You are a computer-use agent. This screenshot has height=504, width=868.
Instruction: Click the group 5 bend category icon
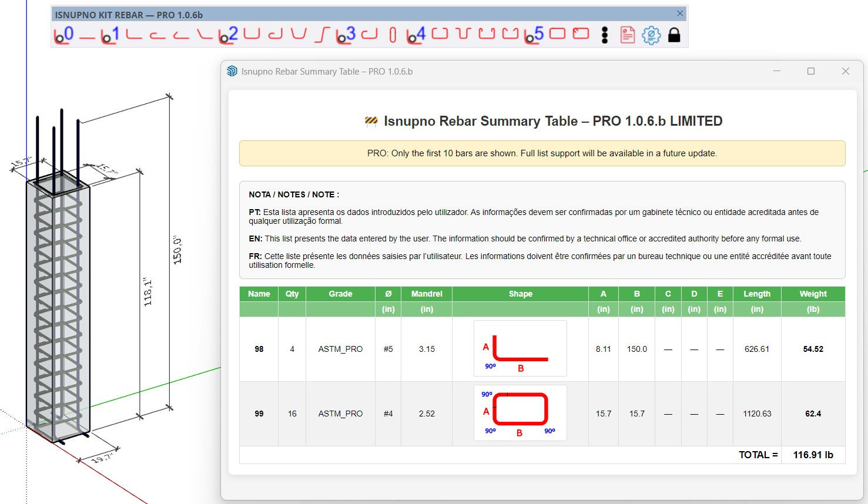pyautogui.click(x=534, y=35)
